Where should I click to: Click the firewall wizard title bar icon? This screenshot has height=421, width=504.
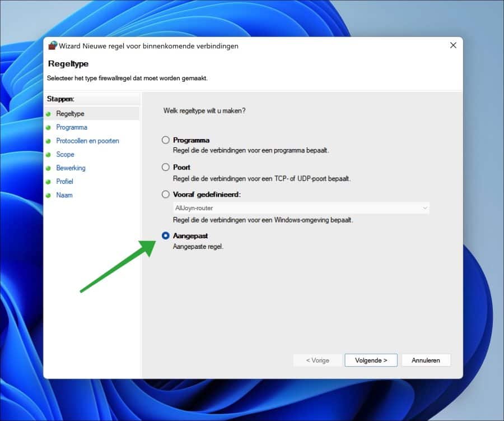[x=53, y=45]
